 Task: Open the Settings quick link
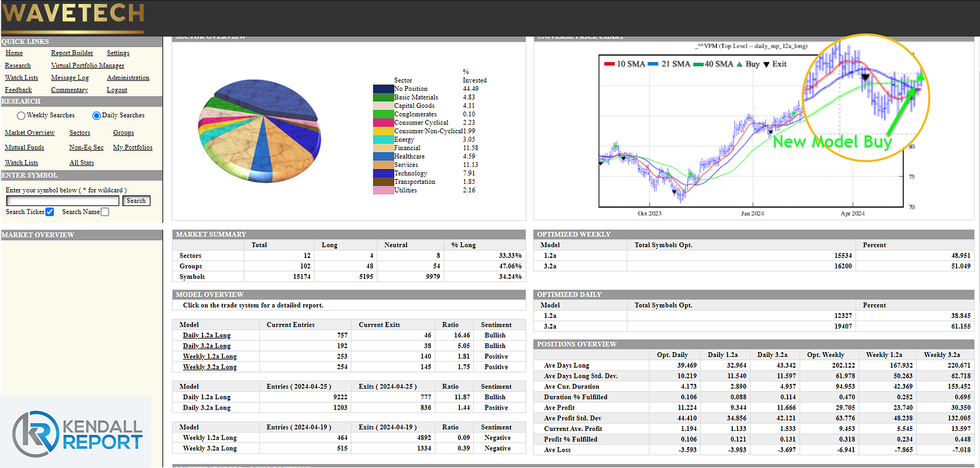[118, 53]
